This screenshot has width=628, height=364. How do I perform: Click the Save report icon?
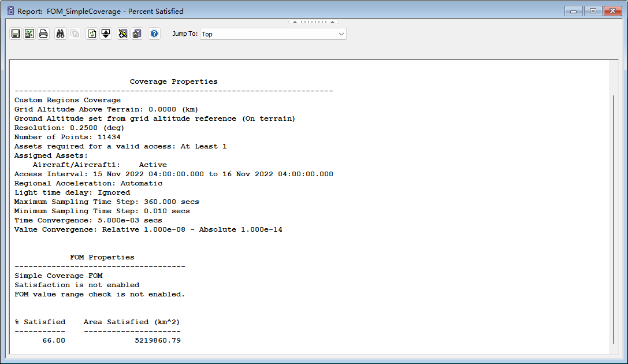16,34
